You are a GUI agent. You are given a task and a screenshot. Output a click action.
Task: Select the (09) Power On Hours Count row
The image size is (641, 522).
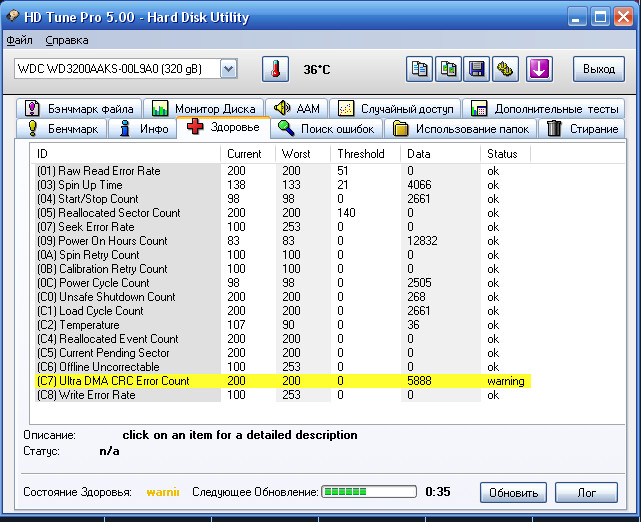[x=283, y=241]
